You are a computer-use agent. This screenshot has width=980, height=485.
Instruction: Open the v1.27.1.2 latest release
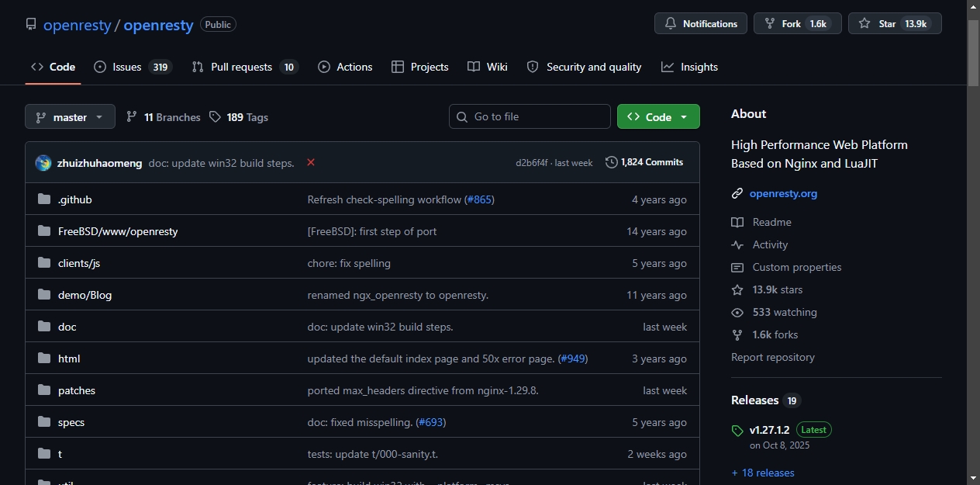[769, 429]
